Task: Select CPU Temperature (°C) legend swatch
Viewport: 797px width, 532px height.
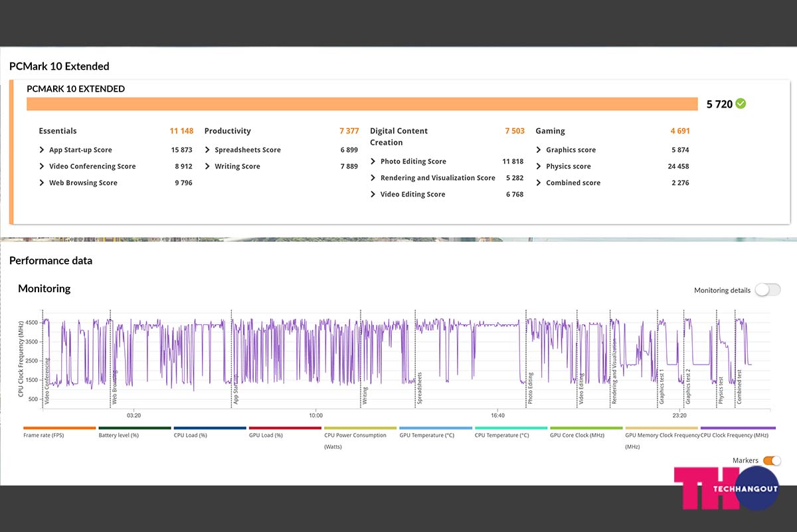Action: (x=511, y=428)
